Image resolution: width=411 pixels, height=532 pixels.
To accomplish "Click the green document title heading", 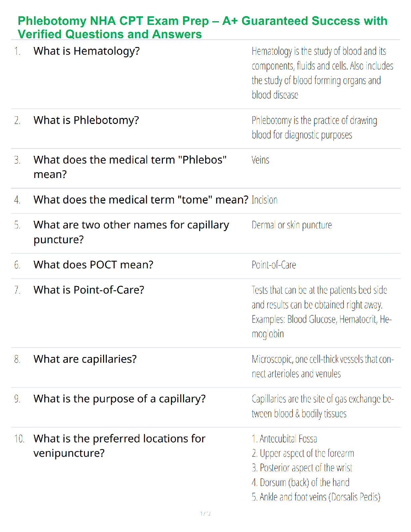I will [202, 27].
